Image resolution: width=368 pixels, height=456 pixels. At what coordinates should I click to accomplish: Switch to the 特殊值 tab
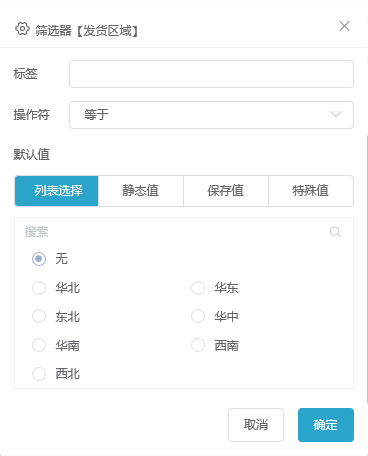click(x=311, y=191)
